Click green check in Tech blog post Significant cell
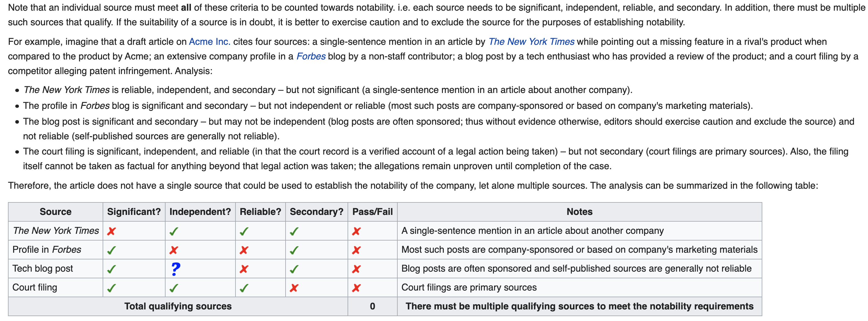 click(x=111, y=269)
